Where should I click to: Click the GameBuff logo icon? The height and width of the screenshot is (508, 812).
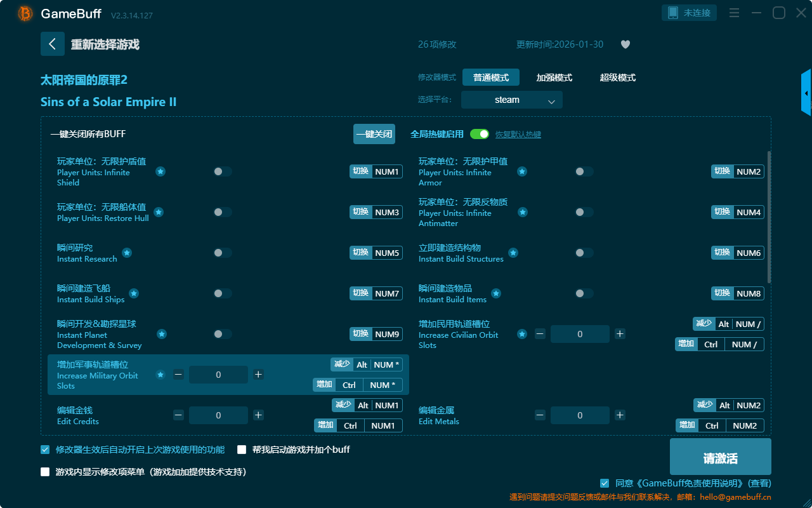click(x=25, y=13)
